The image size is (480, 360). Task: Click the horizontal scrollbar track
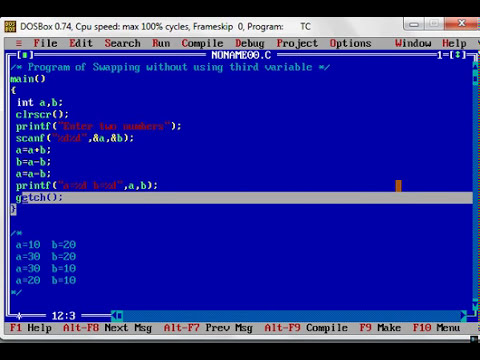[292, 315]
